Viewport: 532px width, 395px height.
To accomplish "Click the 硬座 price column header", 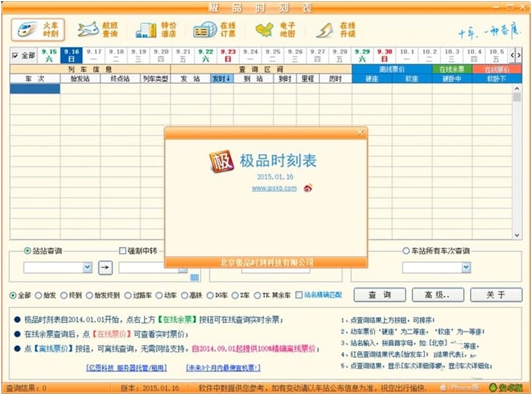I will 372,79.
